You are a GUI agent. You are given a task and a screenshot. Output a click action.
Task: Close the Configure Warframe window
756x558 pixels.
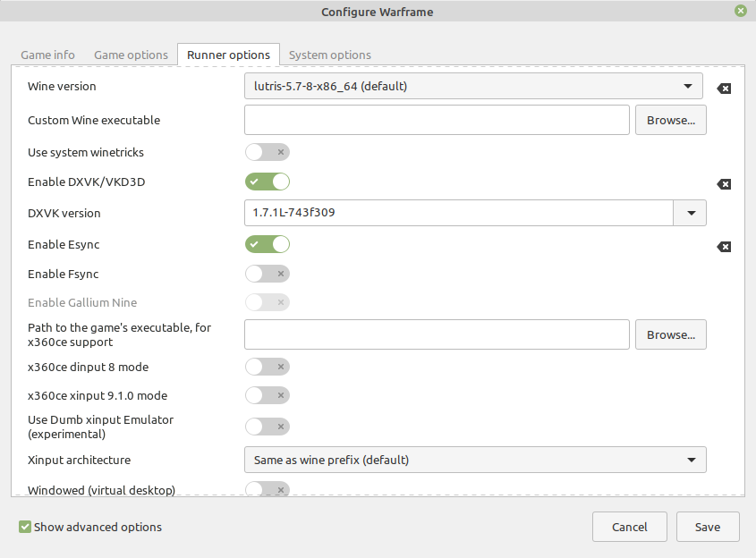tap(741, 11)
